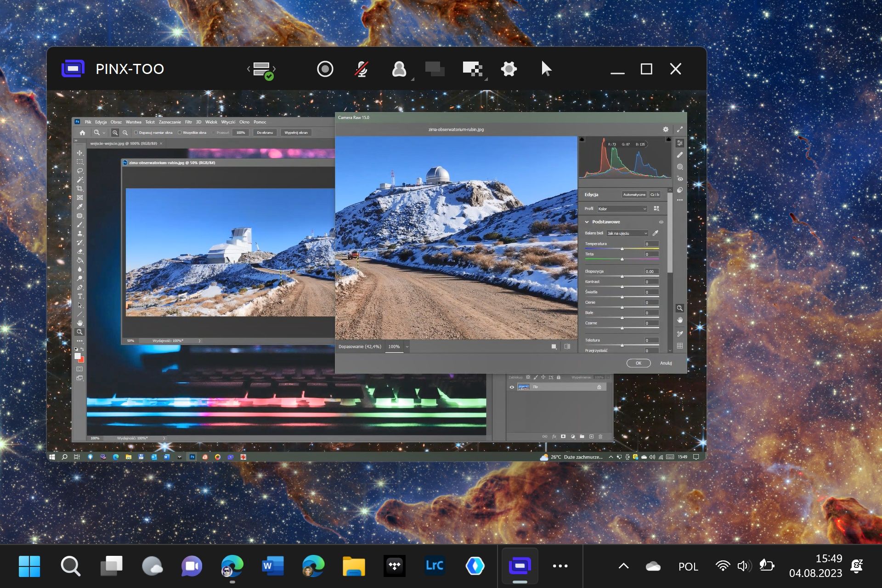The height and width of the screenshot is (588, 882).
Task: Click the Ekspozycja slider handle
Action: (622, 276)
